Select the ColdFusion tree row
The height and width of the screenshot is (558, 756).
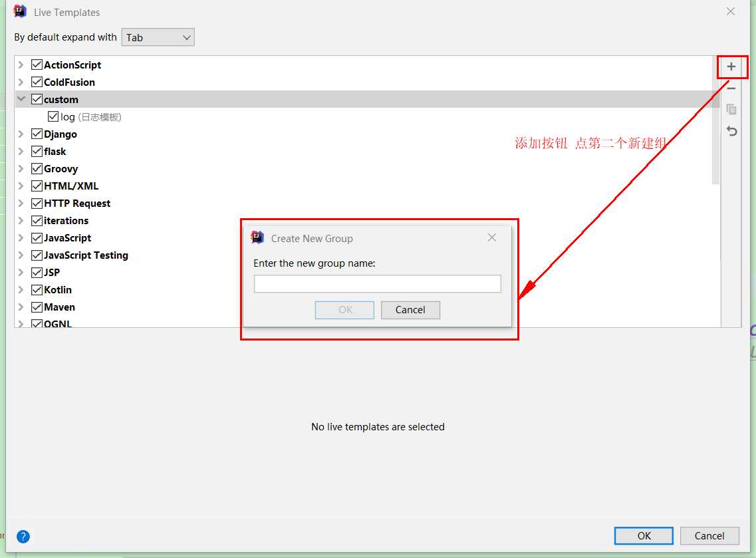367,82
